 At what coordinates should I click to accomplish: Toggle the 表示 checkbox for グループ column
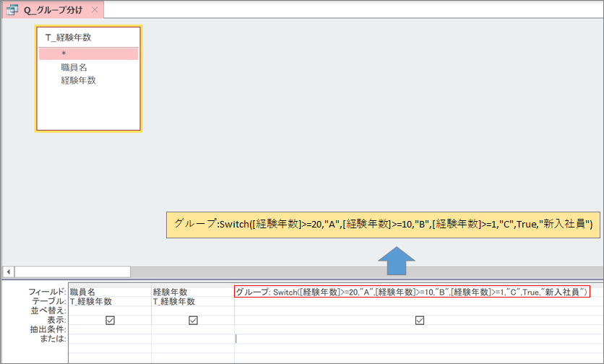pyautogui.click(x=420, y=320)
